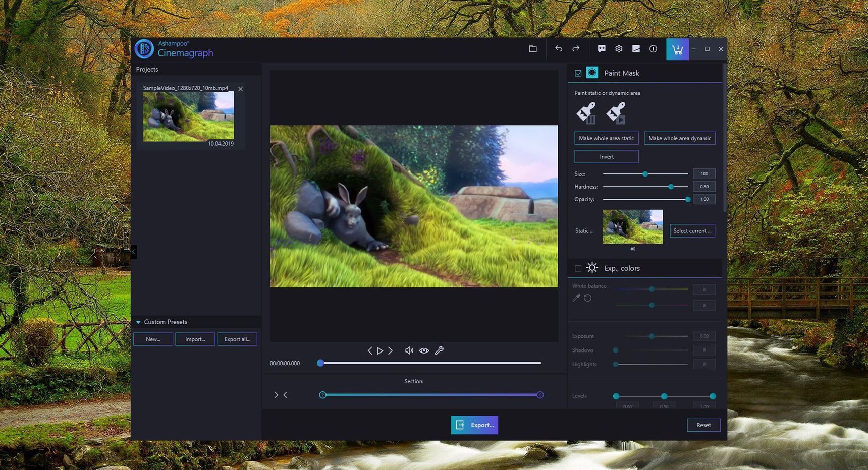Pick white balance with eyedropper icon

(x=576, y=298)
